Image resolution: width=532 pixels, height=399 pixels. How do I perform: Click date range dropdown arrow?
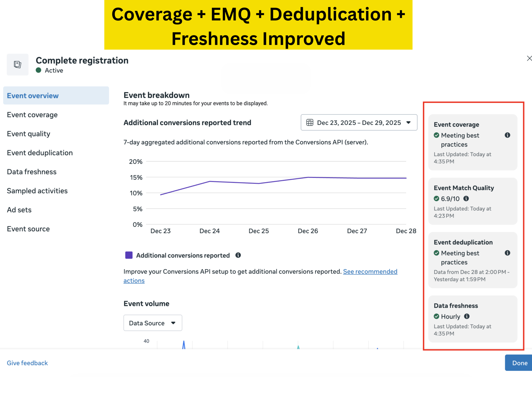tap(408, 122)
